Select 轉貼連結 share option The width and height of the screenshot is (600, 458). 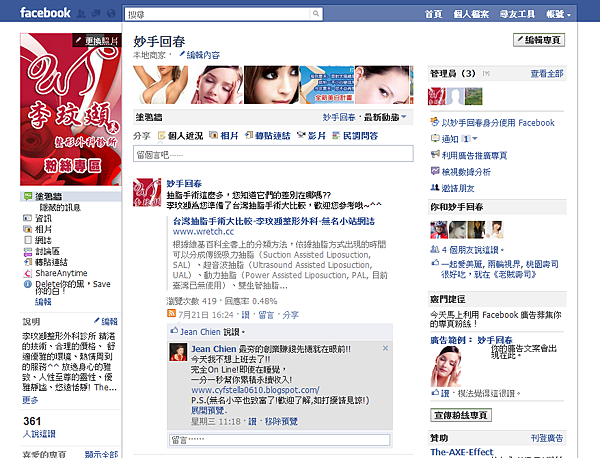point(267,136)
